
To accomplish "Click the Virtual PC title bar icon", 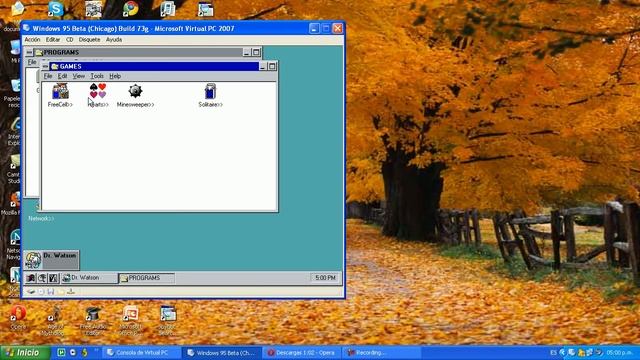I will point(27,28).
